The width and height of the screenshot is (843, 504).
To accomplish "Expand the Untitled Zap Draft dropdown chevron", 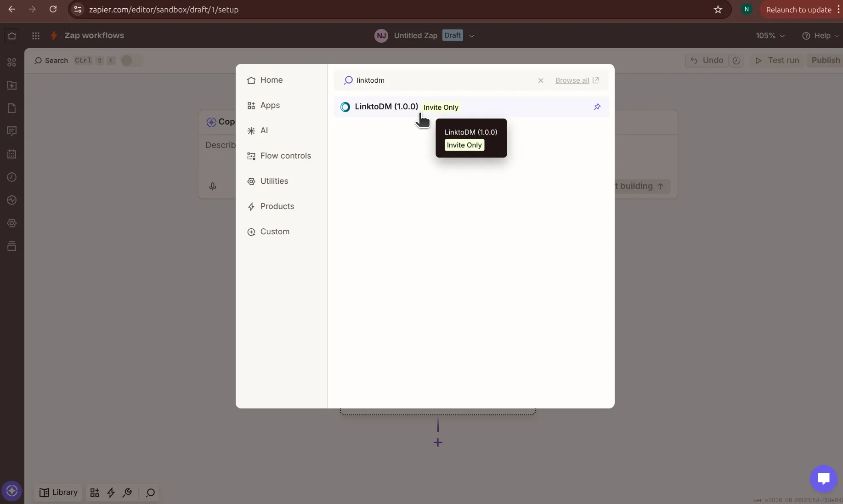I will (471, 36).
